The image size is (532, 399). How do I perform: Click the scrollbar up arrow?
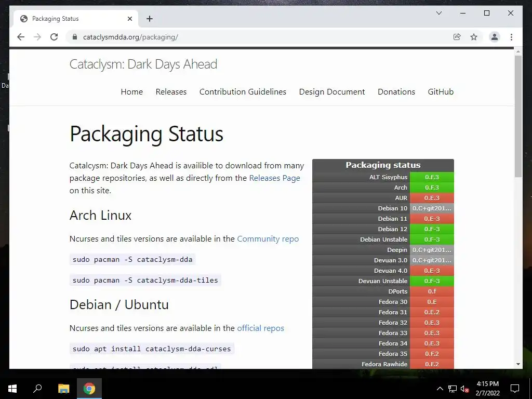pos(518,51)
